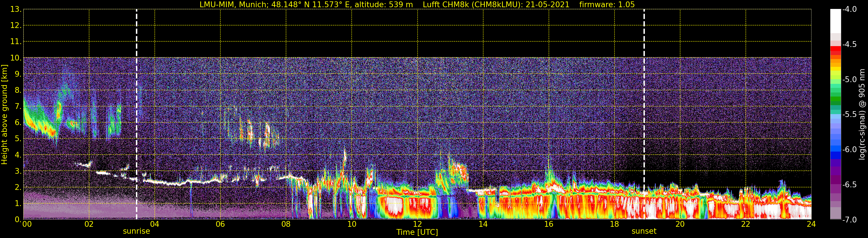Click the 'Time [UTC]' axis label
This screenshot has width=868, height=238.
point(417,232)
